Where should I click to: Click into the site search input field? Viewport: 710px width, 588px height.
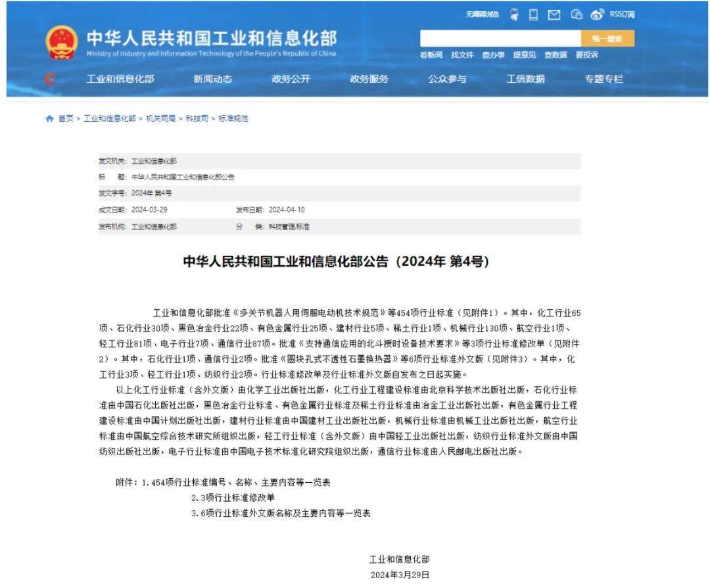(x=500, y=38)
